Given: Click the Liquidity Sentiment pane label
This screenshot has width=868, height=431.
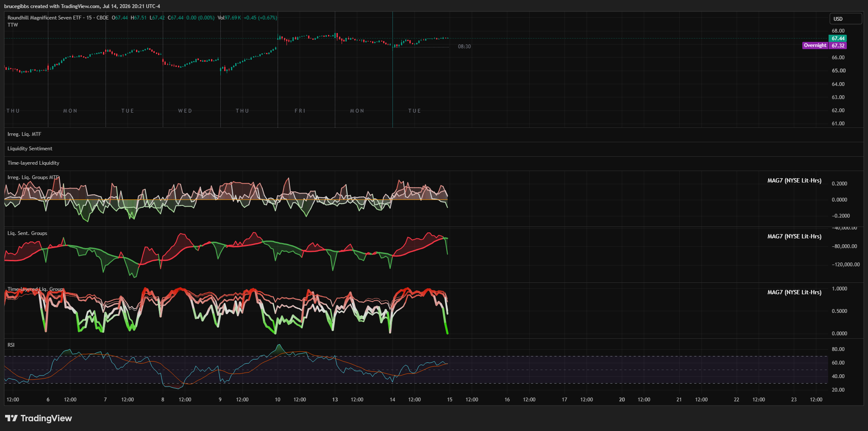Looking at the screenshot, I should tap(30, 149).
